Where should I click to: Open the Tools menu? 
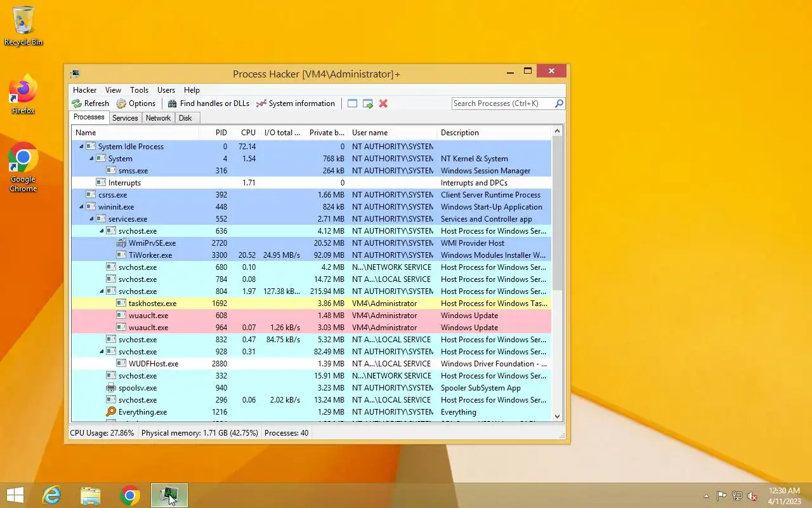click(139, 90)
